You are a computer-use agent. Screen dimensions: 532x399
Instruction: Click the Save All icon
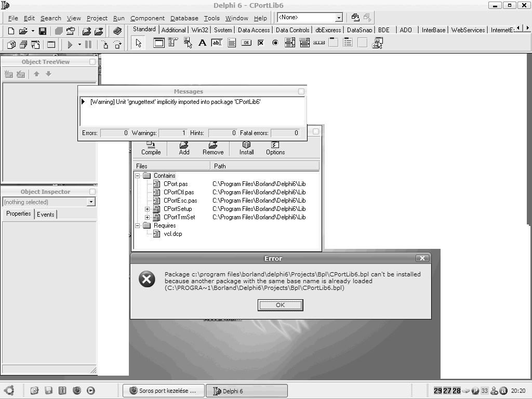coord(59,31)
